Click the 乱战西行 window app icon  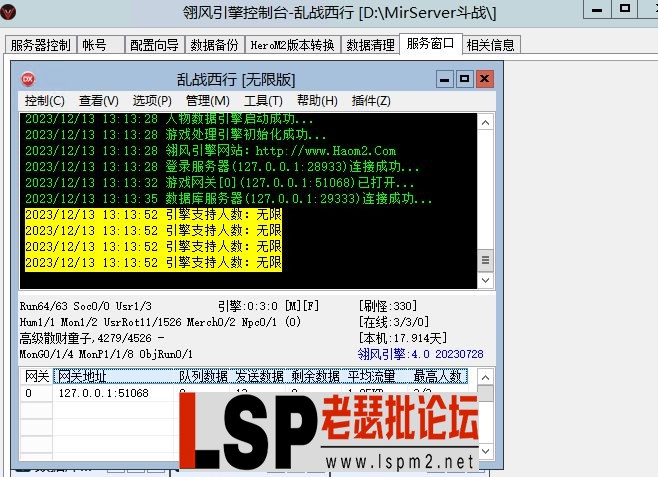coord(28,79)
